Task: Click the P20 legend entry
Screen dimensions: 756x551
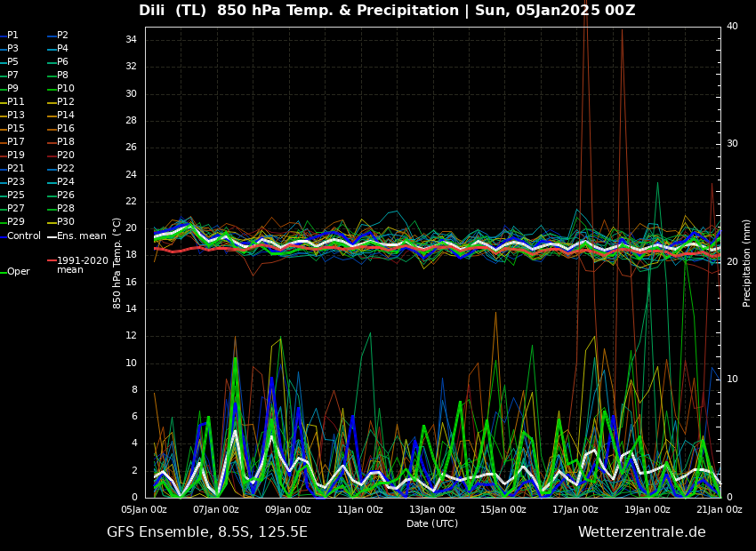Action: pyautogui.click(x=66, y=156)
